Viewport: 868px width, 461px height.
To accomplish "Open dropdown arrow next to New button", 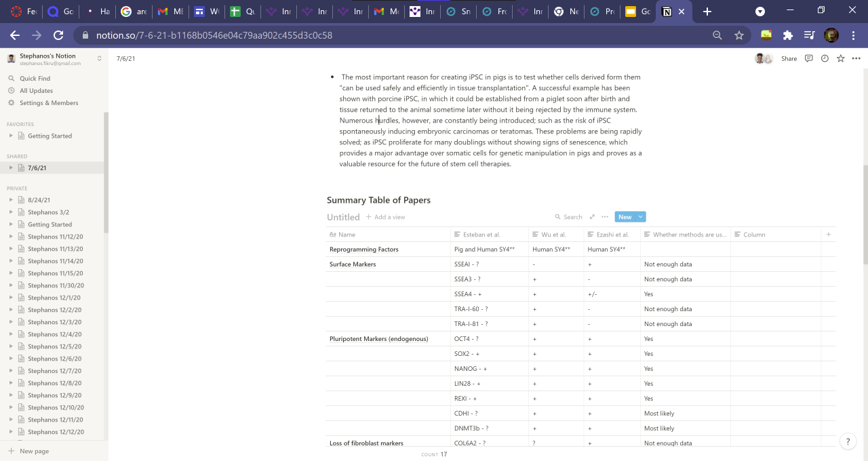I will 641,217.
